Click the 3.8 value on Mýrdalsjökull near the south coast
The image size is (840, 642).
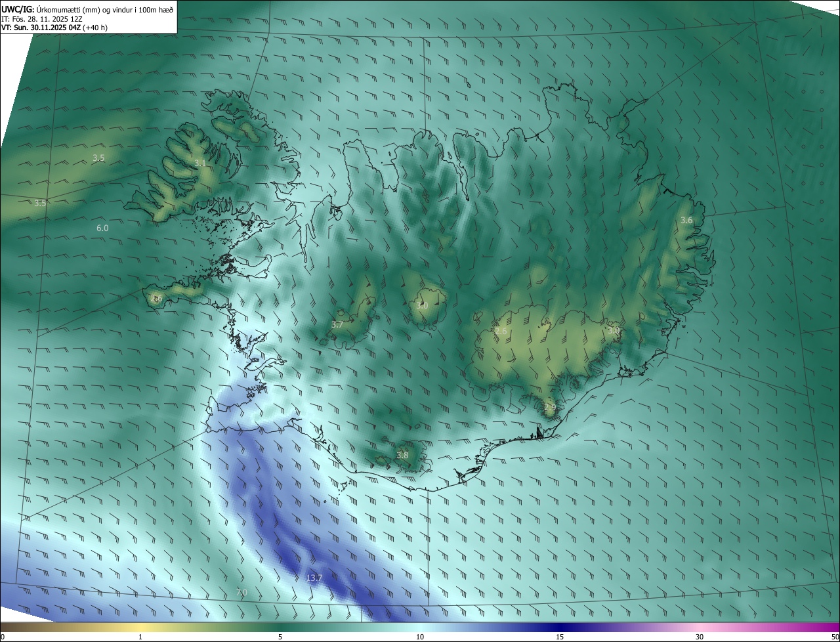pyautogui.click(x=402, y=455)
